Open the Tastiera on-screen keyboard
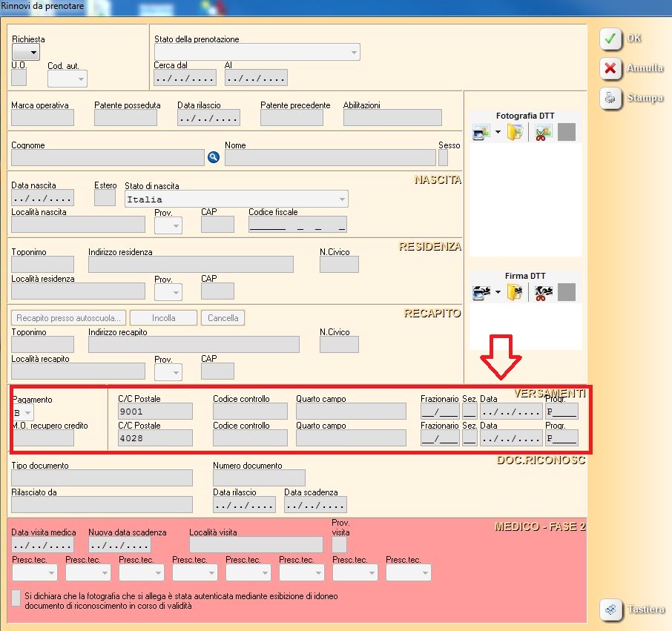This screenshot has width=672, height=631. click(x=610, y=609)
